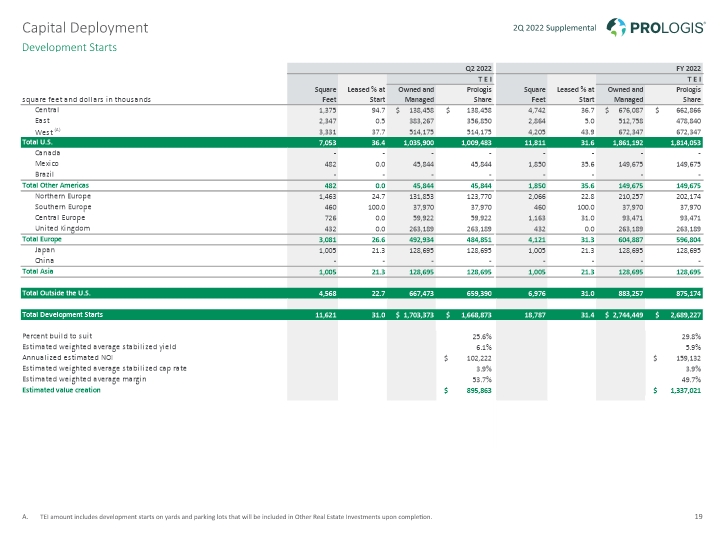Click FY estimated value creation 1,337,021
This screenshot has width=720, height=540.
(x=686, y=391)
